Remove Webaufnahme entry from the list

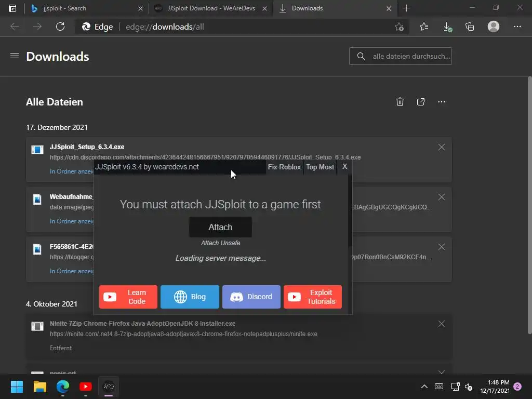[442, 197]
